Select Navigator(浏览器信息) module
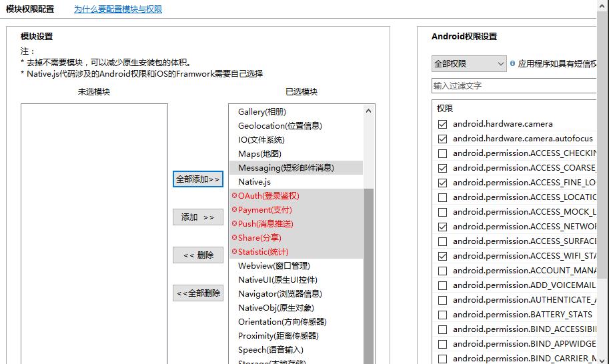Image resolution: width=609 pixels, height=364 pixels. [x=296, y=294]
